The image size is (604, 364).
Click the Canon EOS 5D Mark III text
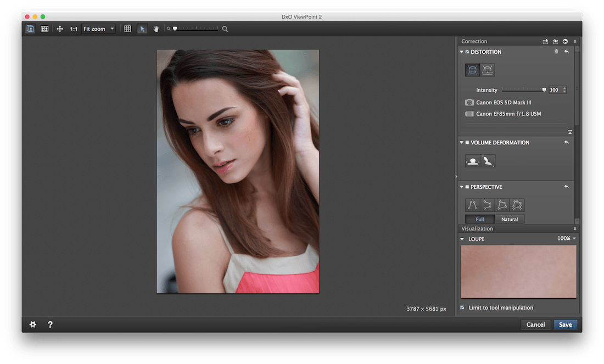click(x=504, y=103)
